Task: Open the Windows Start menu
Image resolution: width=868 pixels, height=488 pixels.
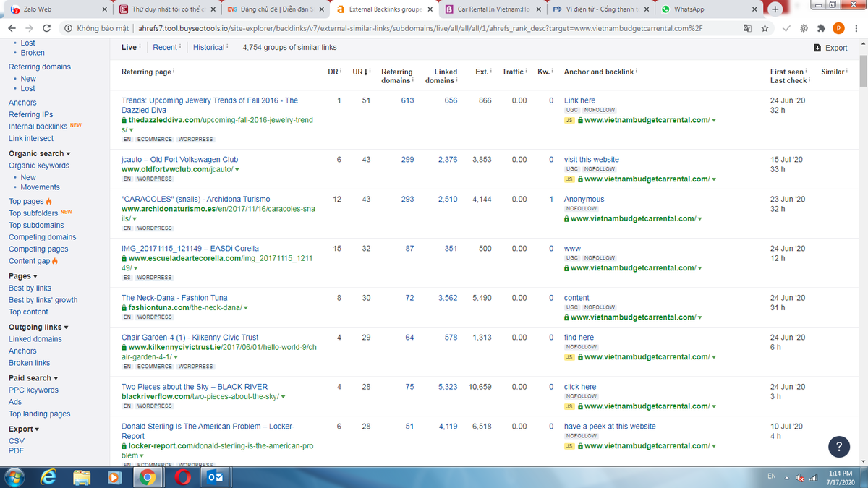Action: click(x=15, y=477)
